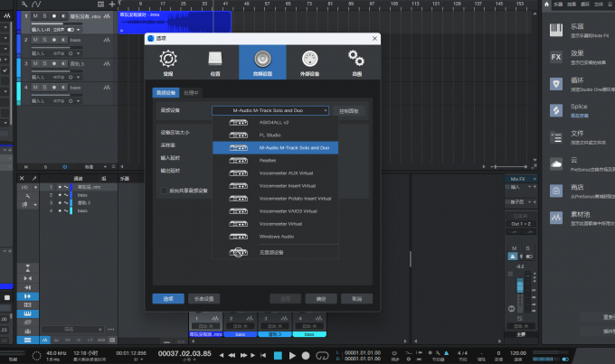Screen dimensions: 615x364
Task: Choose ASIO4ALL v2 from the device list
Action: pos(275,123)
